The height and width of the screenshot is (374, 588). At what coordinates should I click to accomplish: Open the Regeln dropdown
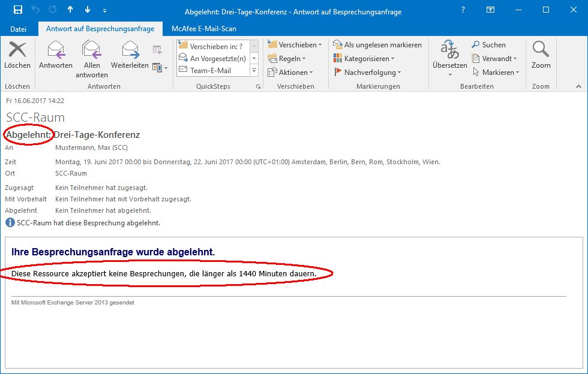[x=287, y=59]
